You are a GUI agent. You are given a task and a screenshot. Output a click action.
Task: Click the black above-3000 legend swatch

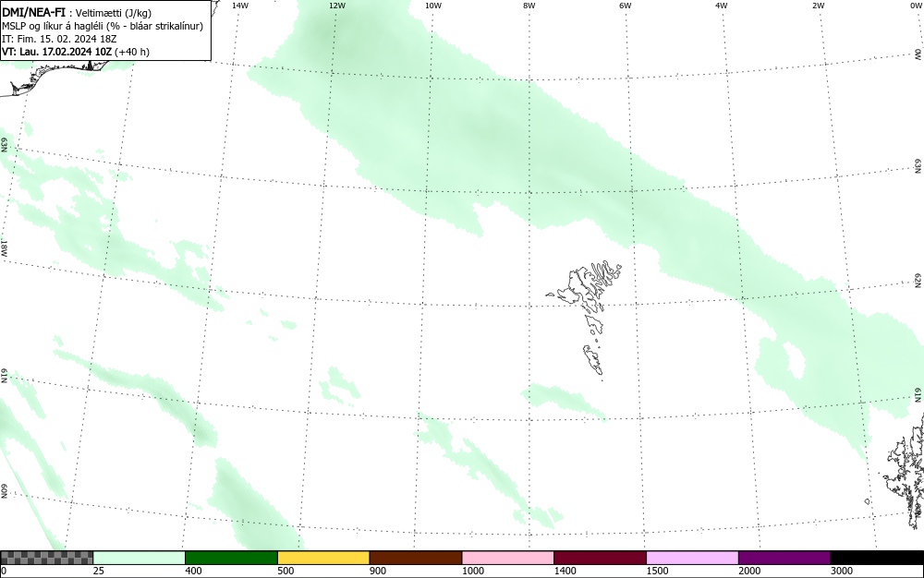(877, 558)
